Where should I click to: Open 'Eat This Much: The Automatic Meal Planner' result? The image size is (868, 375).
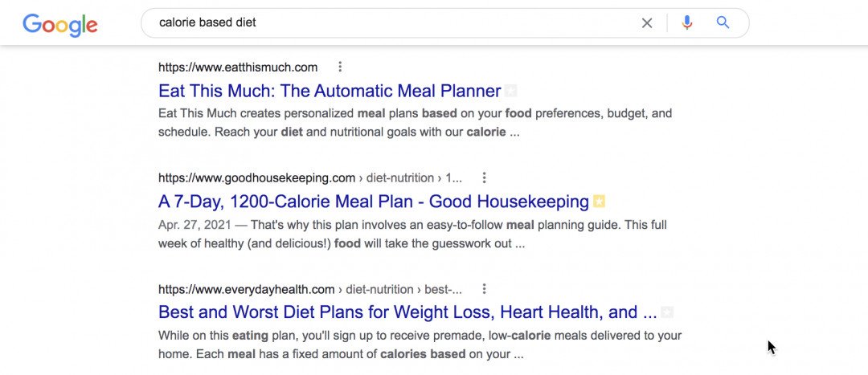tap(330, 91)
